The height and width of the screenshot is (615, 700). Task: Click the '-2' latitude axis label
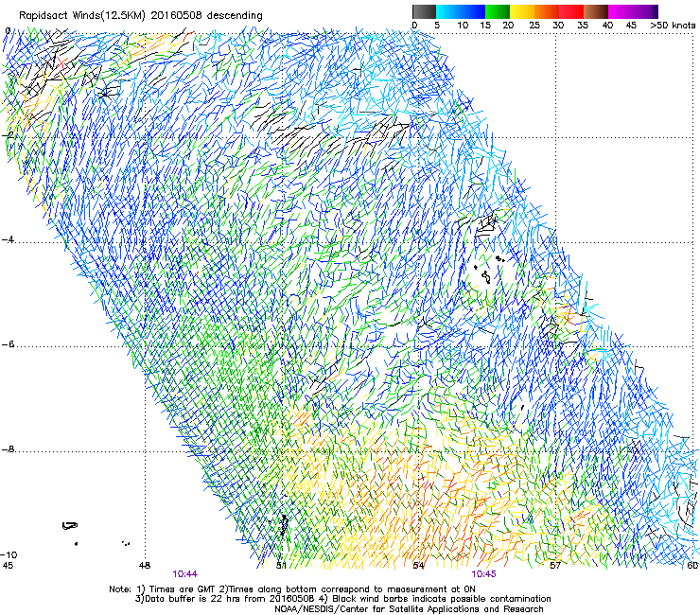[x=8, y=135]
